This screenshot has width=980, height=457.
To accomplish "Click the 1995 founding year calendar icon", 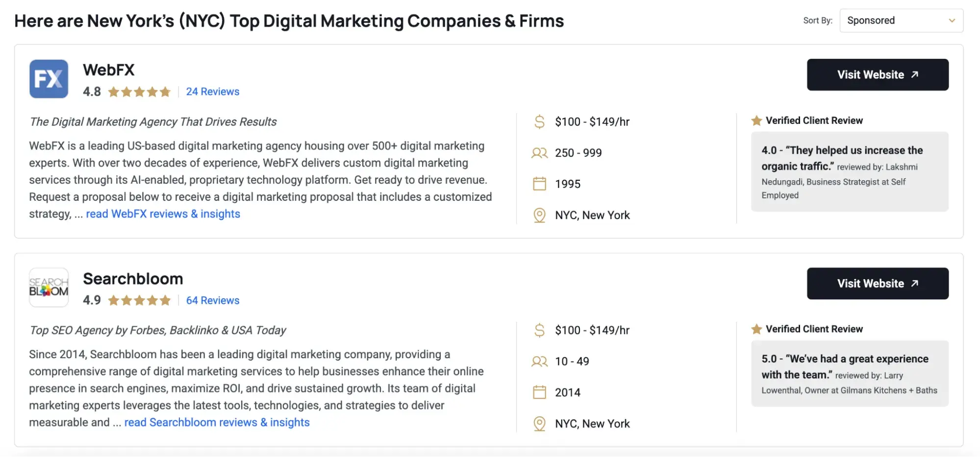I will coord(540,184).
